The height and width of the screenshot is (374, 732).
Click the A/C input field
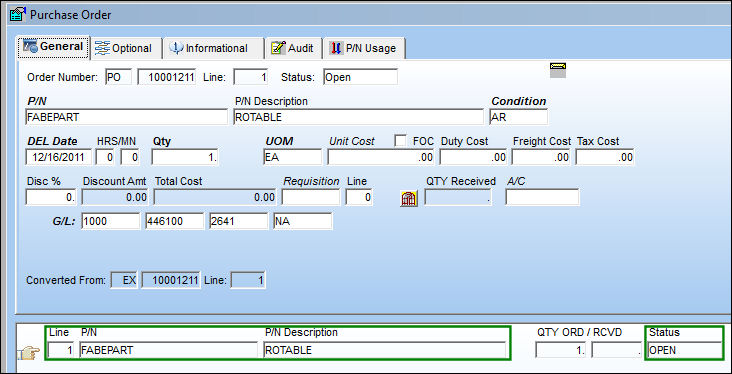pyautogui.click(x=542, y=198)
